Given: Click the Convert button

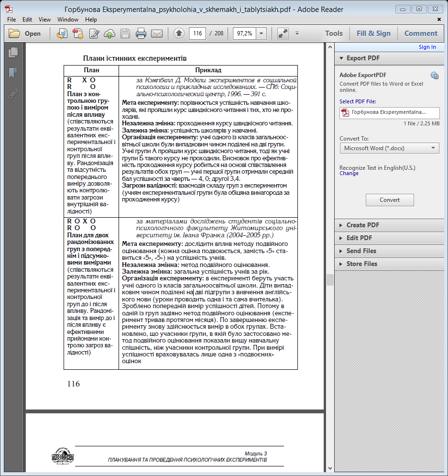Looking at the screenshot, I should (x=389, y=200).
